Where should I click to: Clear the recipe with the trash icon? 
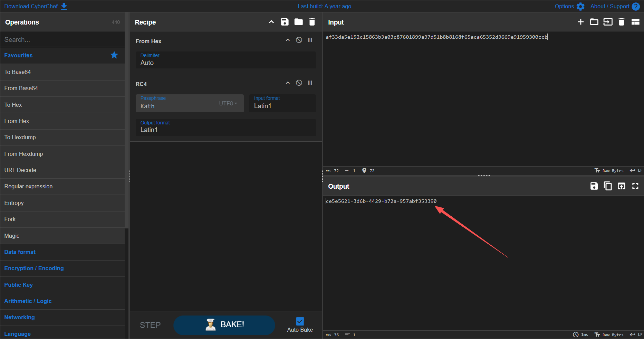pos(312,22)
